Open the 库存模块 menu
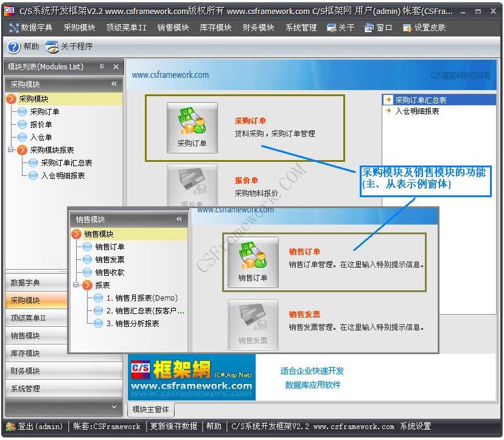The width and height of the screenshot is (504, 440). 215,27
